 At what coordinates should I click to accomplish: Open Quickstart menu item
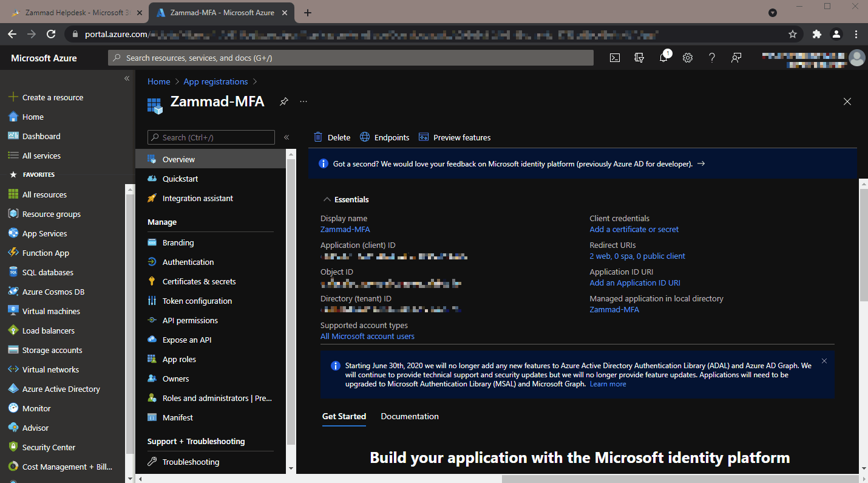pyautogui.click(x=210, y=179)
